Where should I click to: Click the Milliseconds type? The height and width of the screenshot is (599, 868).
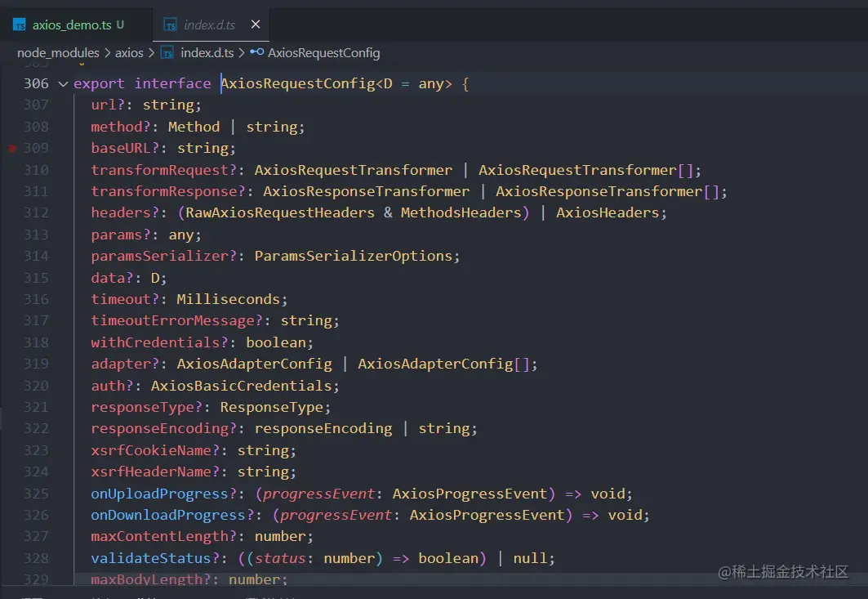click(x=228, y=299)
